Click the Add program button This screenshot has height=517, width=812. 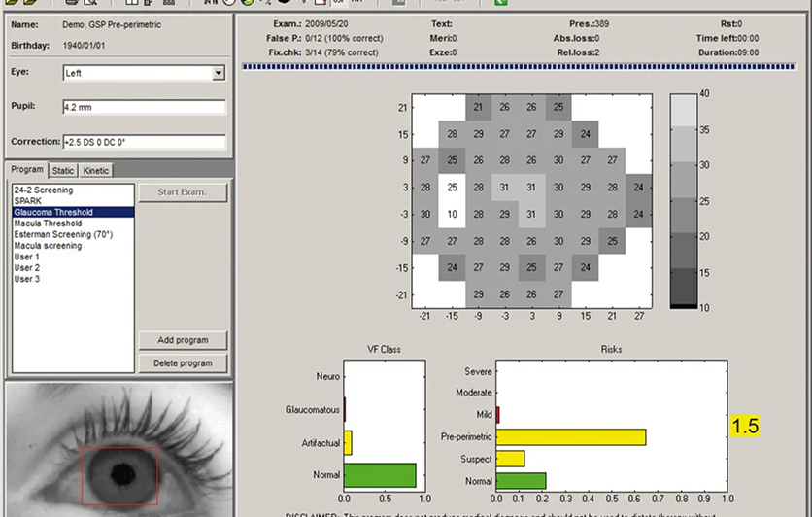coord(183,340)
